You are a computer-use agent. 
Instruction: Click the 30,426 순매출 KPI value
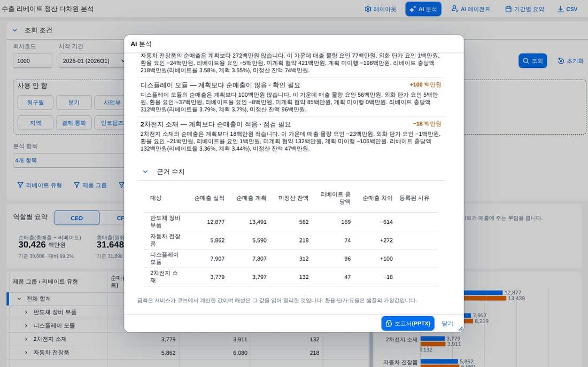(x=32, y=245)
